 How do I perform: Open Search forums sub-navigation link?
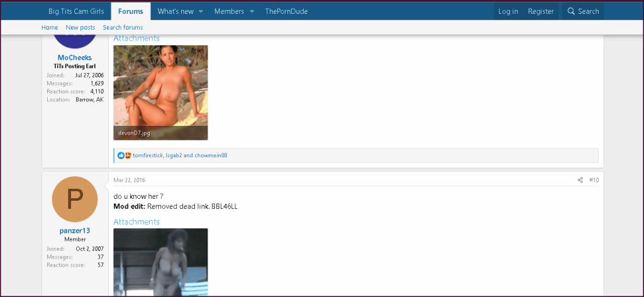[x=123, y=28]
